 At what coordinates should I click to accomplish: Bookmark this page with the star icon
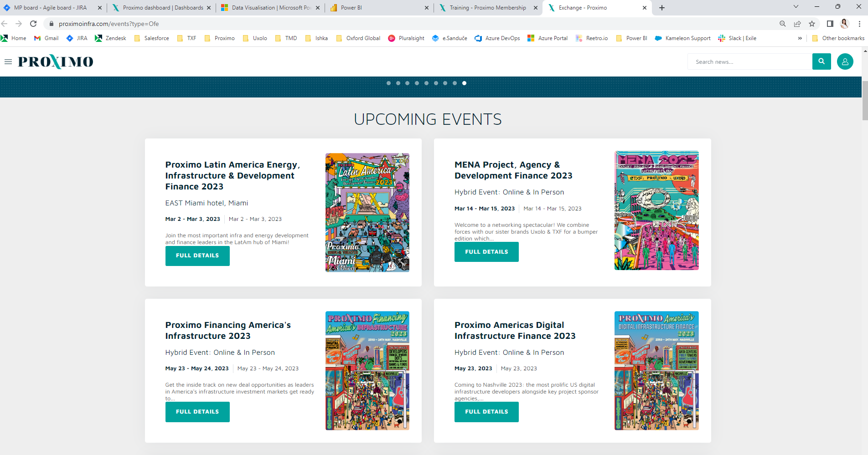point(812,24)
